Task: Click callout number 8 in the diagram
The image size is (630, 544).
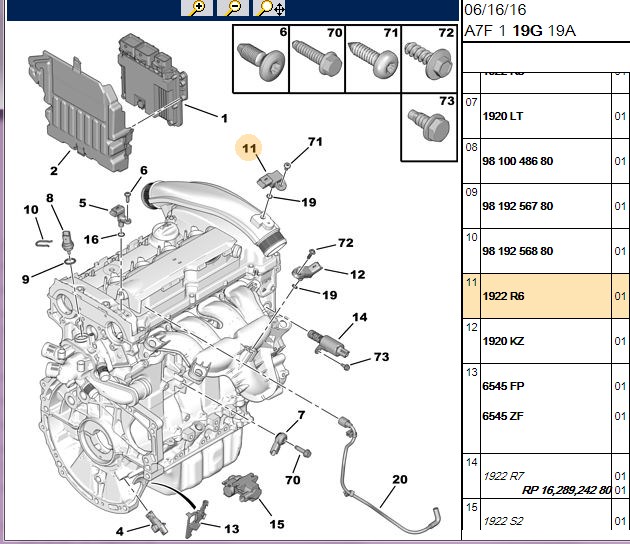Action: 50,198
